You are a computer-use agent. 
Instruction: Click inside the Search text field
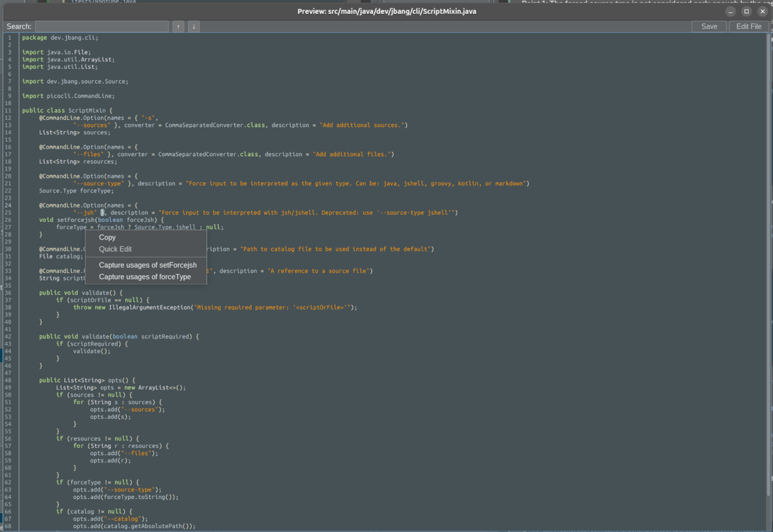[102, 27]
